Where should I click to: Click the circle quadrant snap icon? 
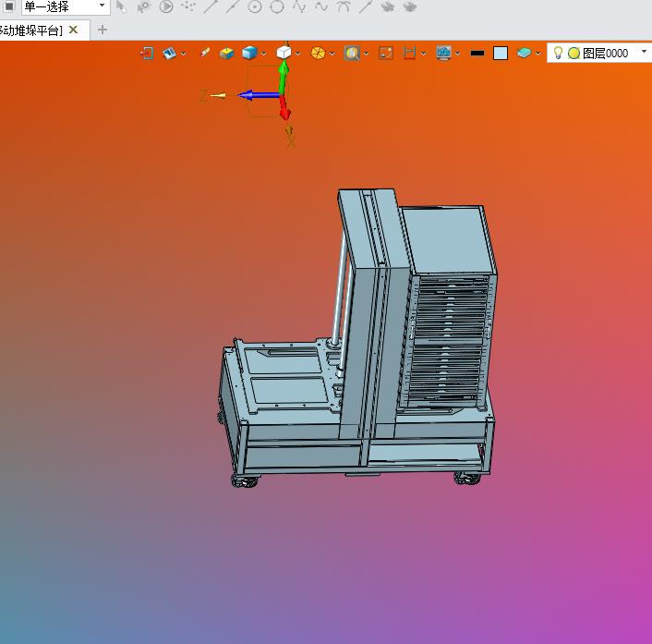tap(277, 6)
